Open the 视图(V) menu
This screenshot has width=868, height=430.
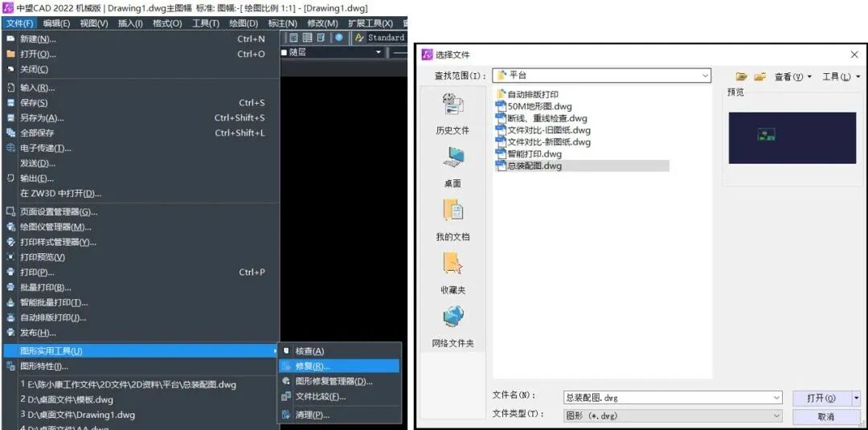[93, 23]
